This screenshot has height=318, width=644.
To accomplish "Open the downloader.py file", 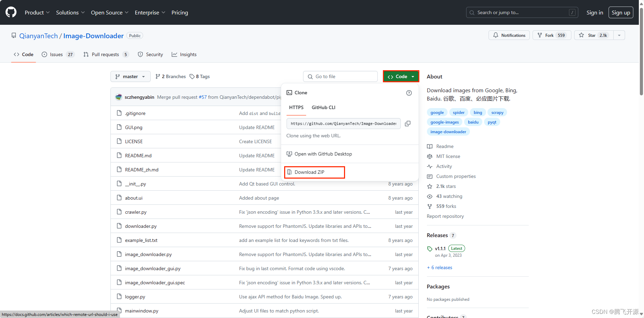I will pyautogui.click(x=141, y=226).
